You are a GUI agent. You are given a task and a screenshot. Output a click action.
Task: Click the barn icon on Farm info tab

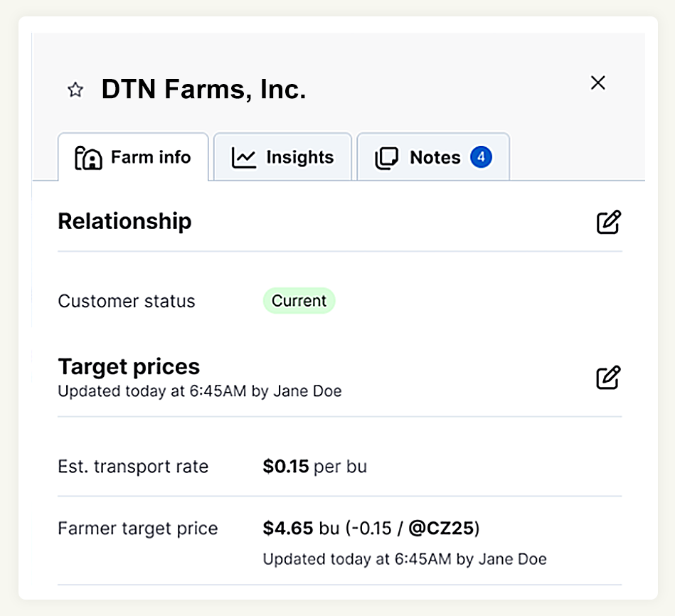[x=89, y=158]
